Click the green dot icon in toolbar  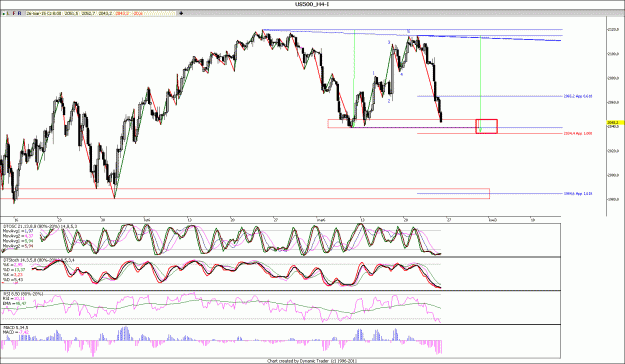(4, 14)
